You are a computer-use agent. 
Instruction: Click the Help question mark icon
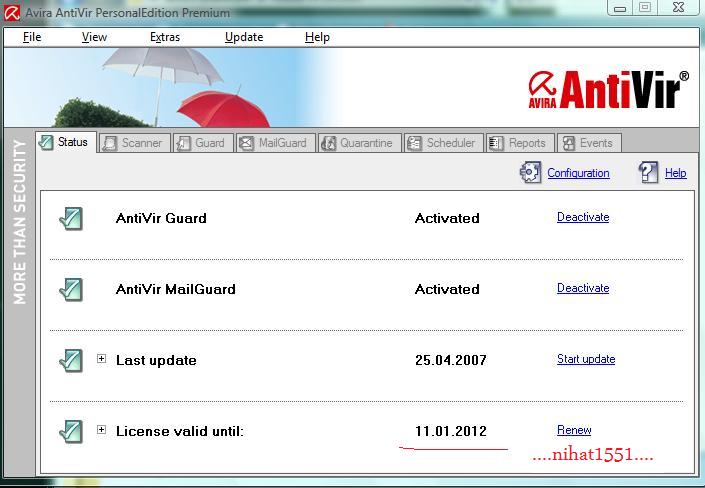[648, 172]
